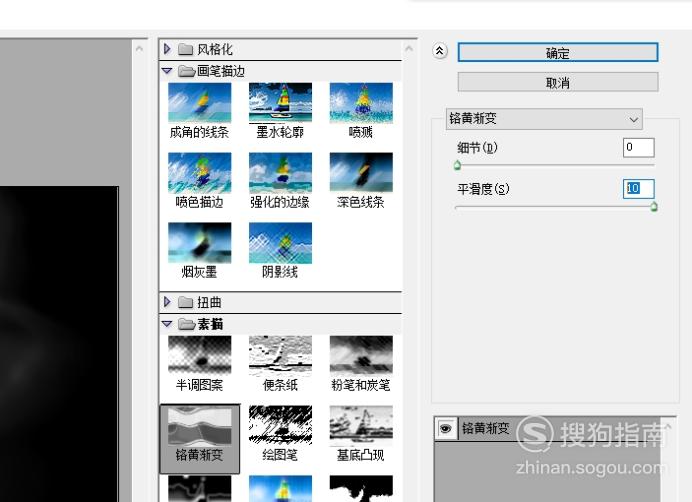
Task: Click the 平滑度 slider handle
Action: coord(654,206)
